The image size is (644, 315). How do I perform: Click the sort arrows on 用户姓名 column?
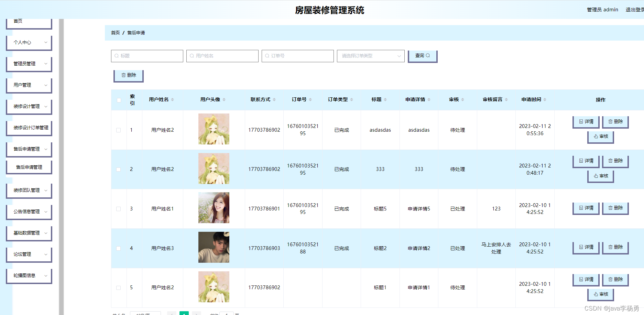[x=172, y=100]
